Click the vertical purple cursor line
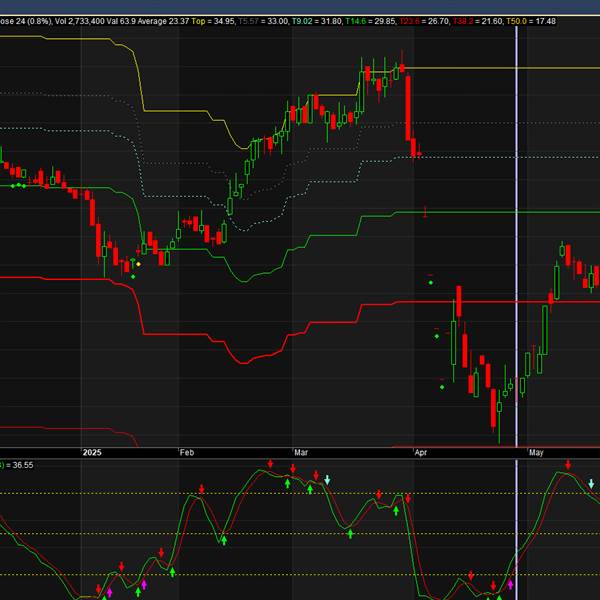The width and height of the screenshot is (600, 600). tap(517, 237)
